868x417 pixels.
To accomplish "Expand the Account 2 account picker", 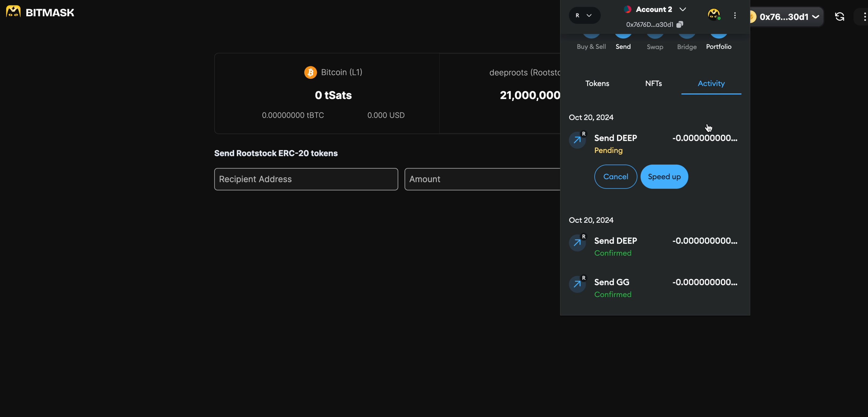I will (x=682, y=9).
